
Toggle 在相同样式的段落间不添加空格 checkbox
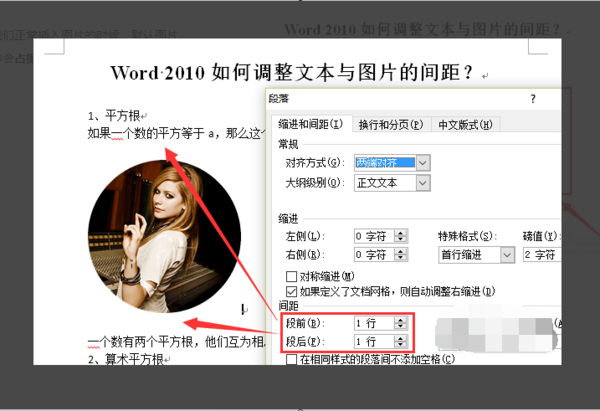292,359
